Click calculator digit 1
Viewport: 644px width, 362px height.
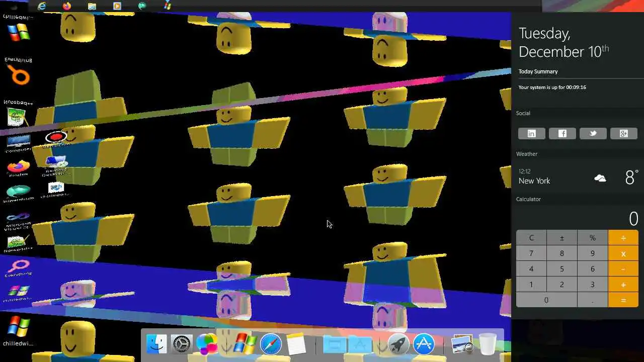coord(531,285)
